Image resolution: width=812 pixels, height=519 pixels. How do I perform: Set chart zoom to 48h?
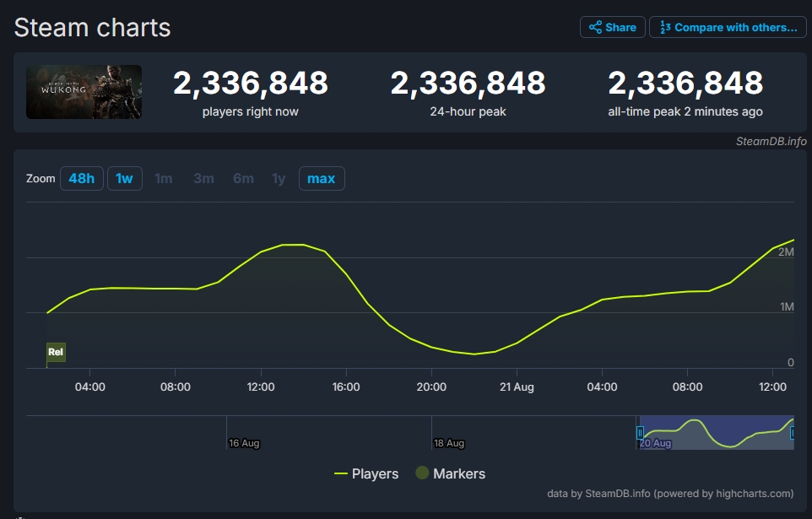pyautogui.click(x=82, y=179)
